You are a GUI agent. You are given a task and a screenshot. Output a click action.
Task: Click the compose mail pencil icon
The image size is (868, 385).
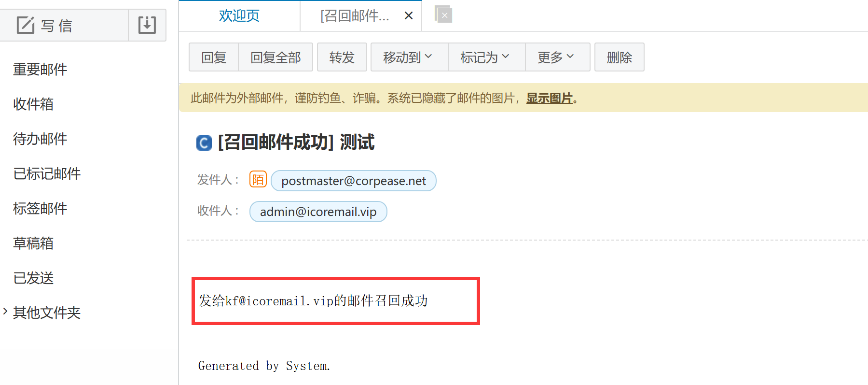[x=25, y=25]
